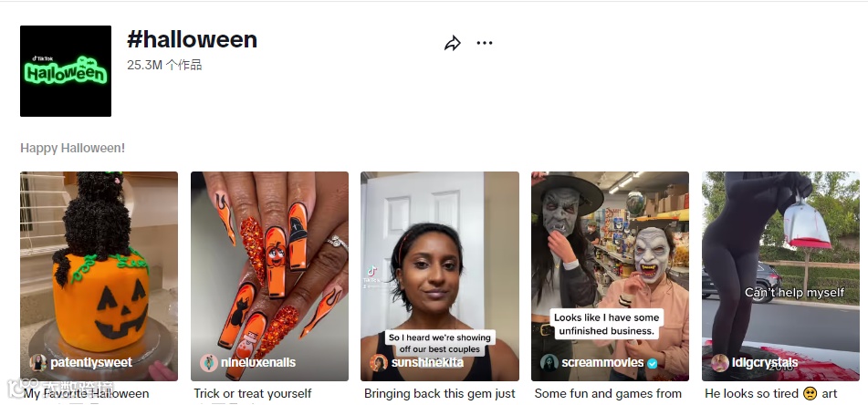Click the share arrow icon
Viewport: 868px width, 405px height.
(453, 43)
